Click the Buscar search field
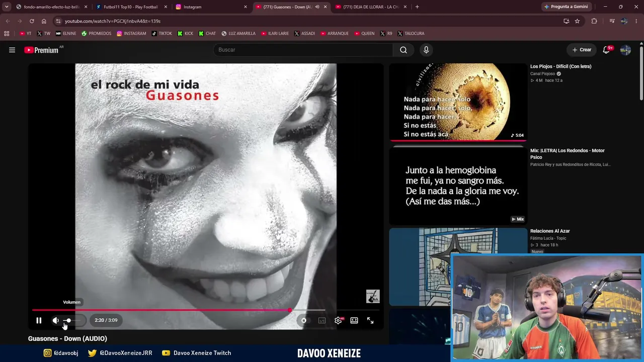The height and width of the screenshot is (362, 644). point(303,50)
